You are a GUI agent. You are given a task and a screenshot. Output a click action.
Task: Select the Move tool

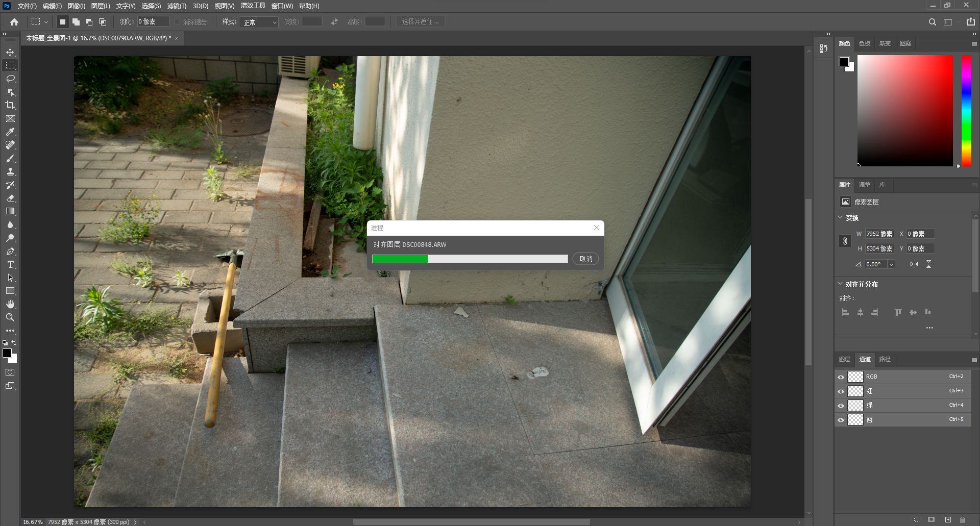[x=10, y=53]
